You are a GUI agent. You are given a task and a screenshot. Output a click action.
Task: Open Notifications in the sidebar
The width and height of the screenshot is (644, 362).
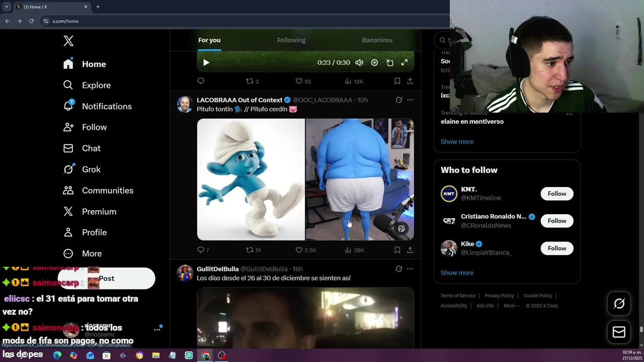tap(97, 106)
